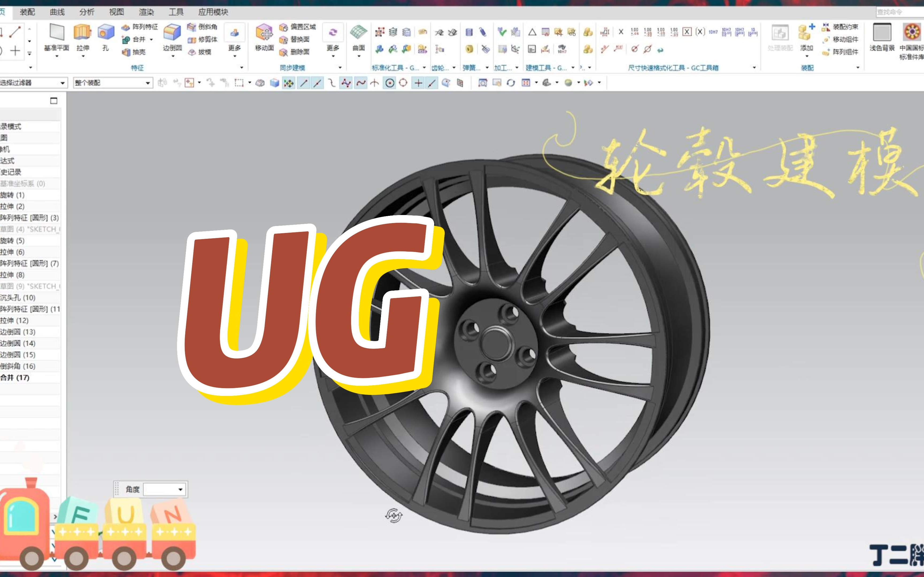
Task: Click 倒斜角 chamfer button
Action: click(203, 27)
